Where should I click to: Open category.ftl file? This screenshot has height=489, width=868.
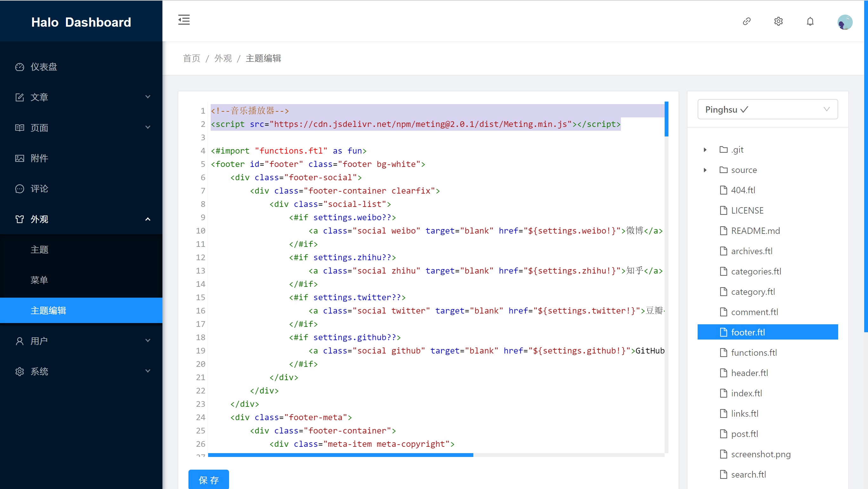(747, 292)
